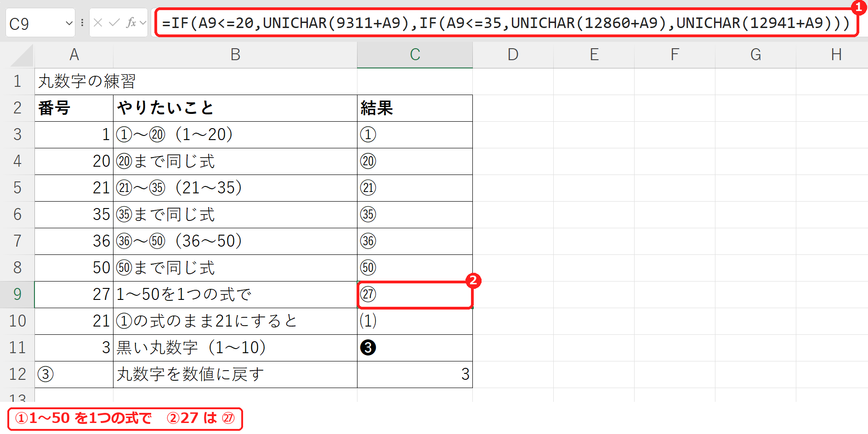Select column F header
The image size is (868, 434).
675,55
